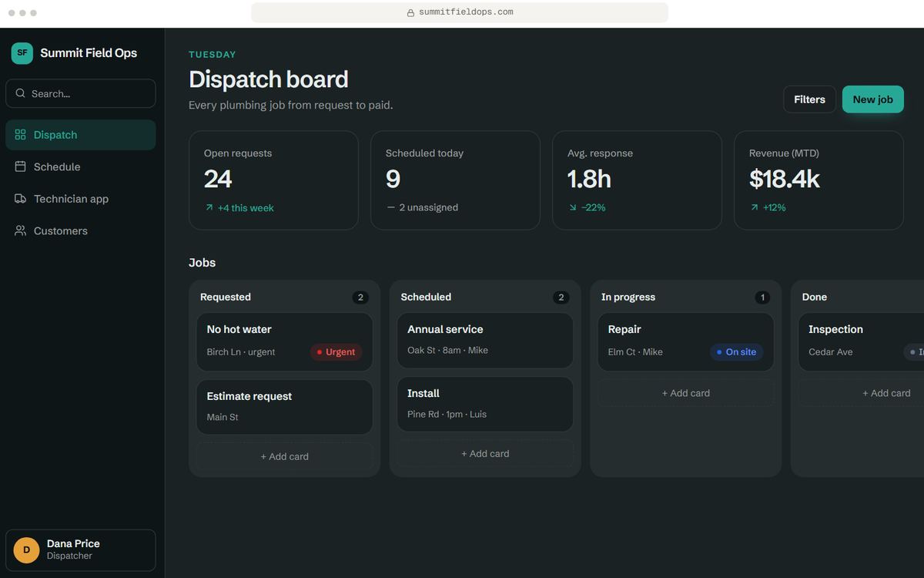
Task: Select the Avg. response stat card
Action: (x=637, y=180)
